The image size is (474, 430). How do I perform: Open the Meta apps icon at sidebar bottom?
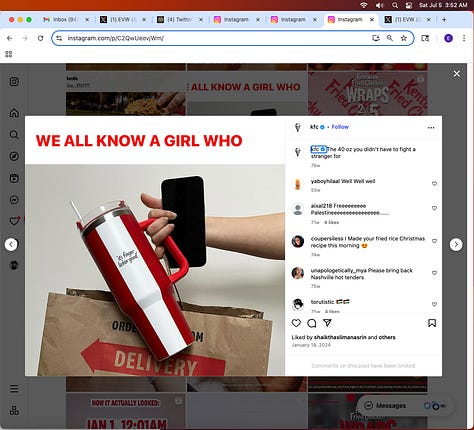tap(14, 410)
